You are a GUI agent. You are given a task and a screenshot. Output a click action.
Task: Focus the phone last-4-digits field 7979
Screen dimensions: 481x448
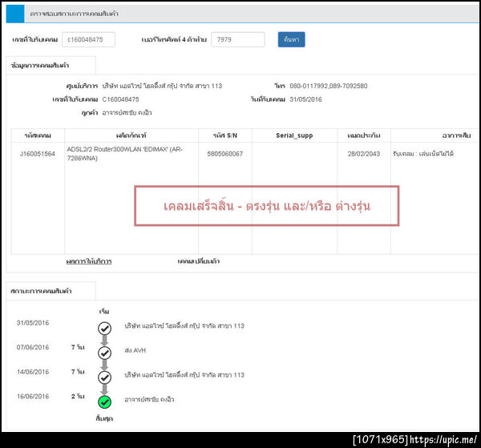[238, 39]
